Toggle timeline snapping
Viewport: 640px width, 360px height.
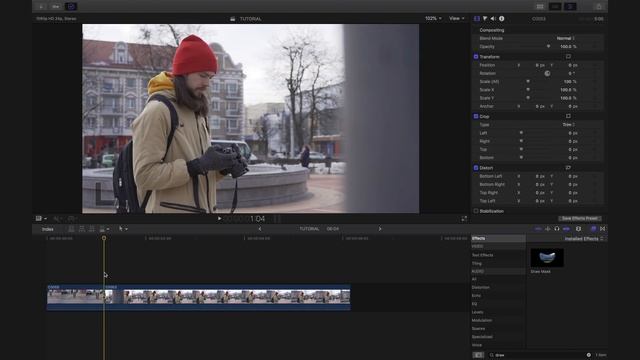pos(566,229)
